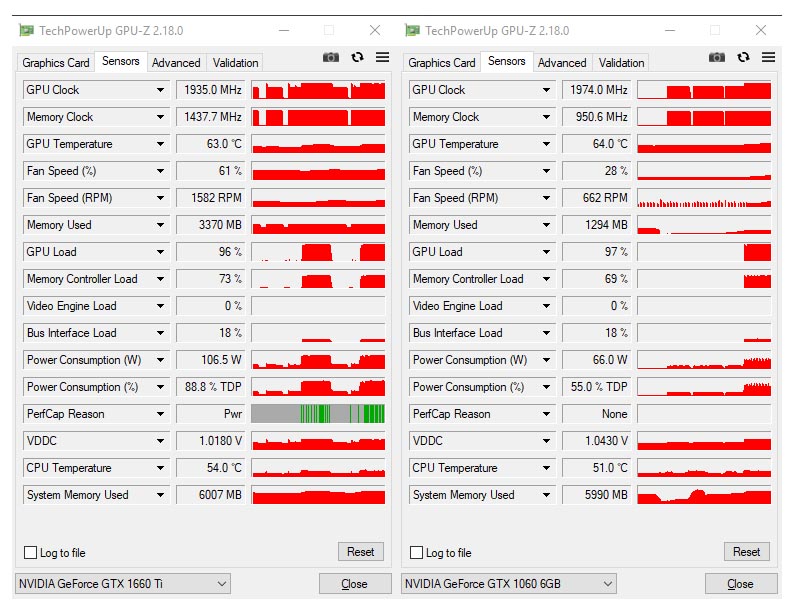Viewport: 794px width, 610px height.
Task: Click the refresh icon in right GPU-Z window
Action: (743, 58)
